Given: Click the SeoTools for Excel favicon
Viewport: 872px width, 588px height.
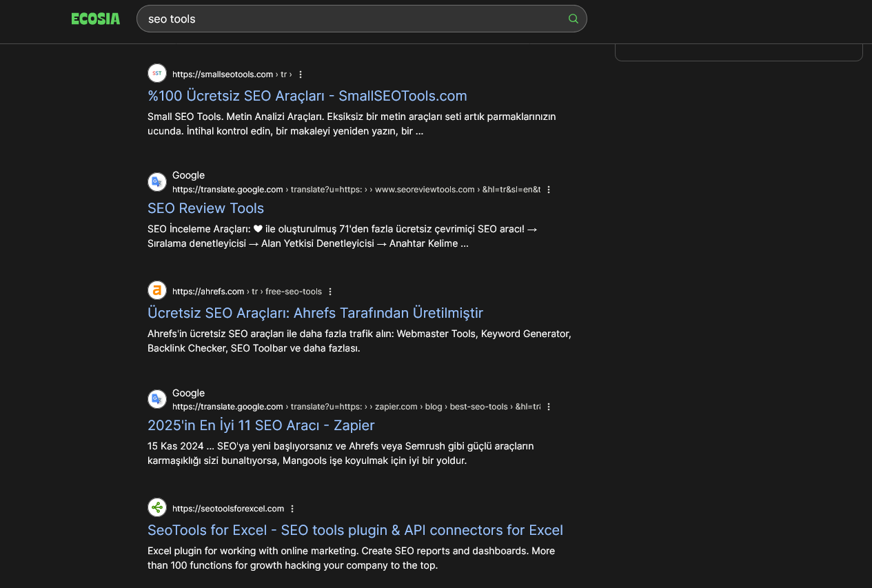Looking at the screenshot, I should [x=157, y=508].
